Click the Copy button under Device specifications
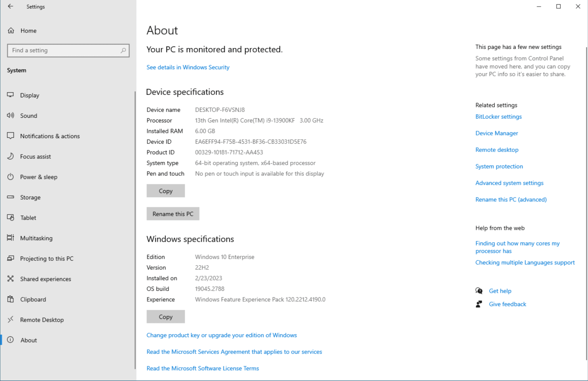 coord(165,190)
